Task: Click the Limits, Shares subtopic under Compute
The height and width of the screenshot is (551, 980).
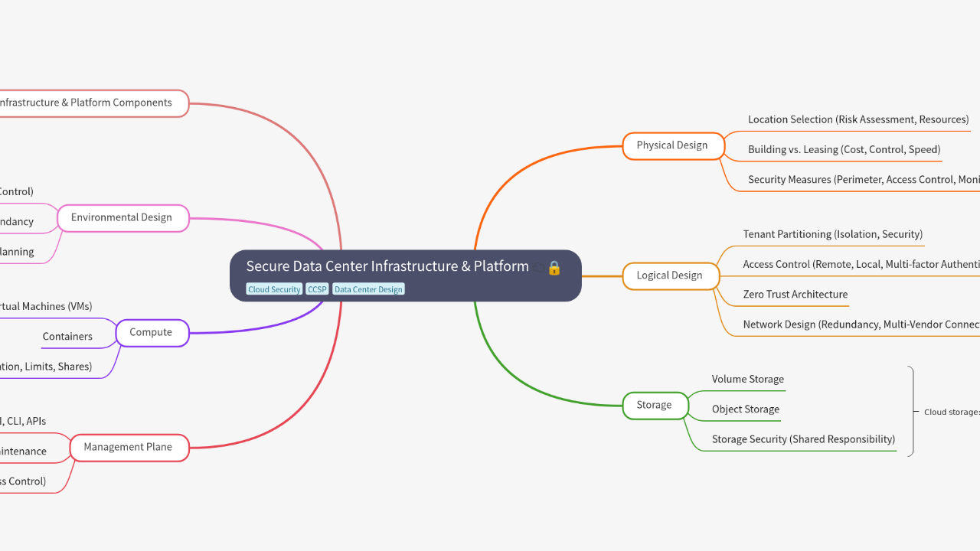Action: pos(46,367)
